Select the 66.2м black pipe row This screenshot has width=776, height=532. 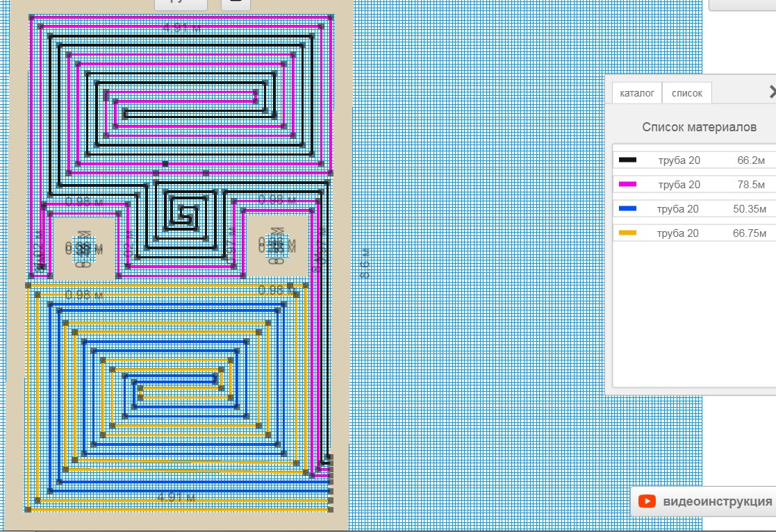coord(695,160)
